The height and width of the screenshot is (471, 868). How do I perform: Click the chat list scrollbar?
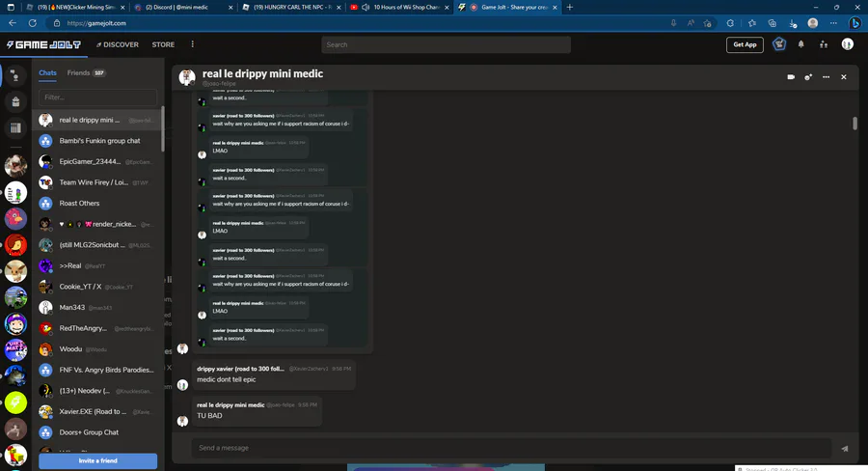coord(163,128)
